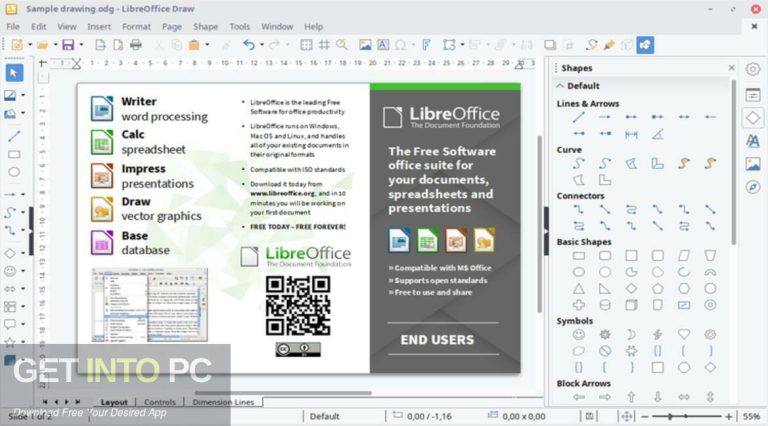The width and height of the screenshot is (768, 426).
Task: Click the Shapes panel vertical scrollbar
Action: [x=733, y=162]
